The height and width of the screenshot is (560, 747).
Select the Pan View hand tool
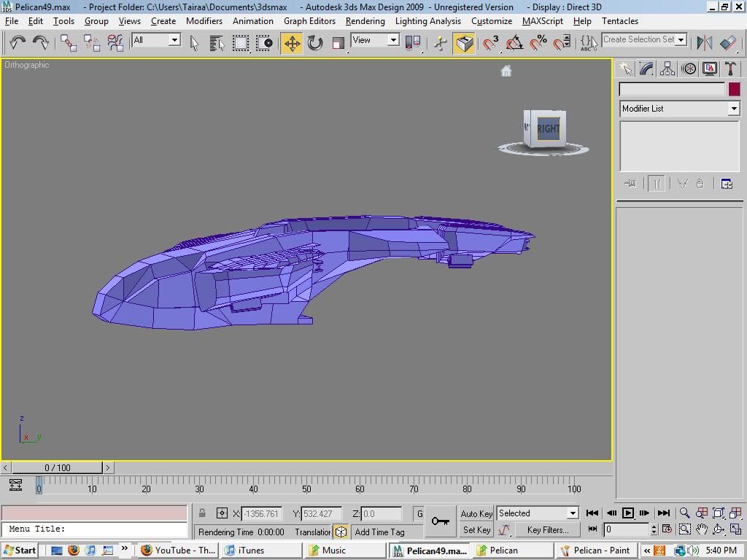pyautogui.click(x=702, y=529)
